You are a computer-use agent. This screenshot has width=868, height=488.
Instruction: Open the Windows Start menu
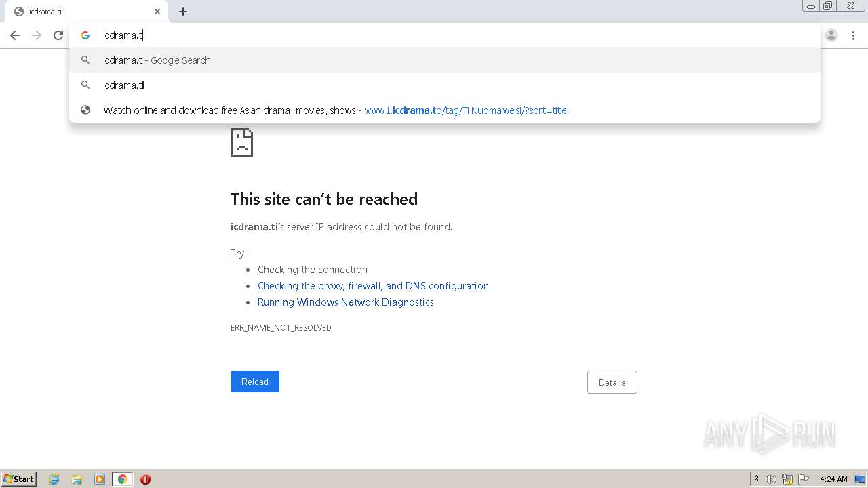[x=19, y=479]
